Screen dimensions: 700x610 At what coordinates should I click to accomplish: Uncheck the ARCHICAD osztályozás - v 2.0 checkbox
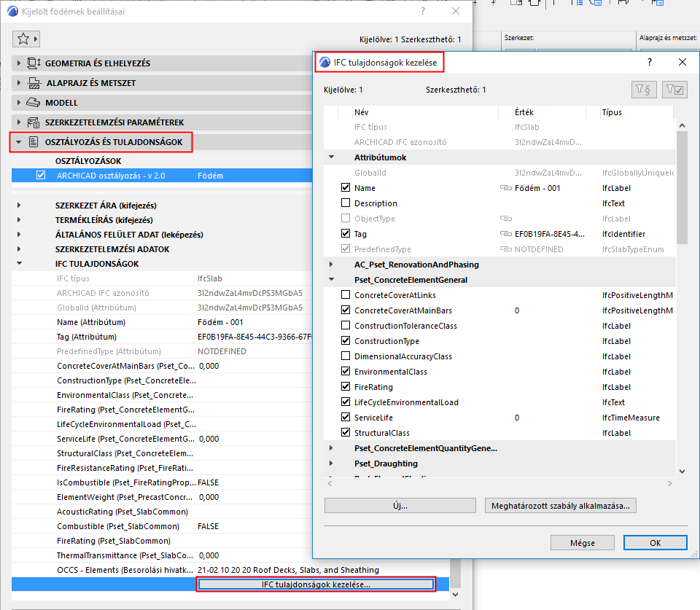pos(41,176)
